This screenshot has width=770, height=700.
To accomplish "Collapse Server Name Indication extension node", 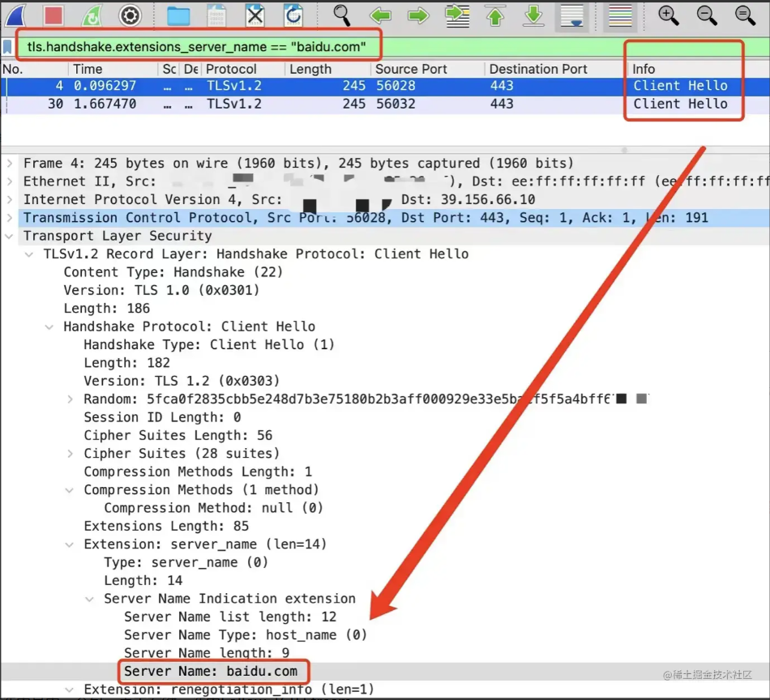I will [x=90, y=599].
